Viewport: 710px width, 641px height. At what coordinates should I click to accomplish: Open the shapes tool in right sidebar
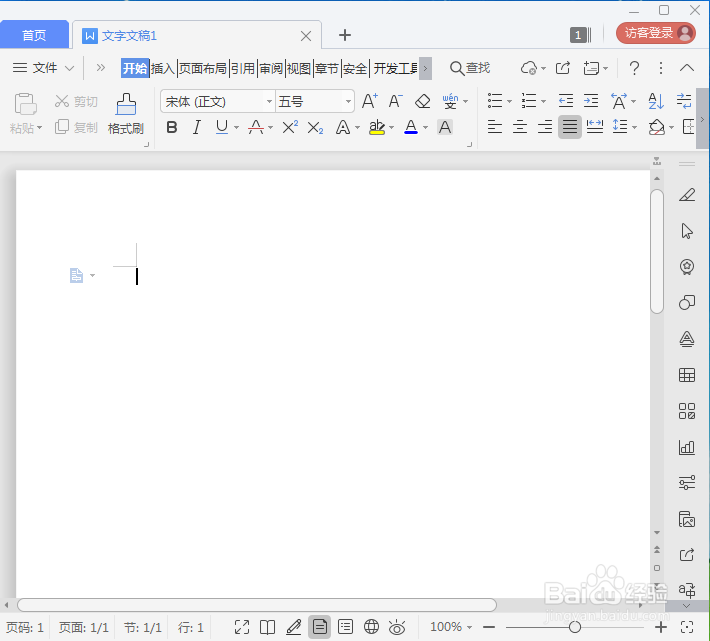[x=686, y=302]
